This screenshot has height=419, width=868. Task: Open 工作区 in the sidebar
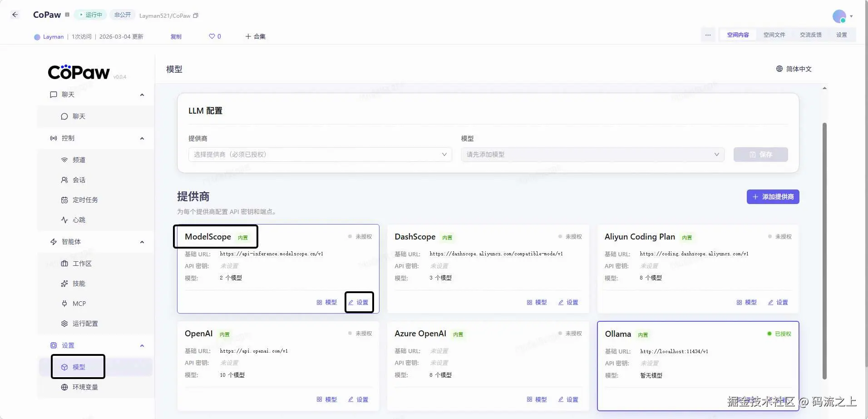(x=95, y=264)
